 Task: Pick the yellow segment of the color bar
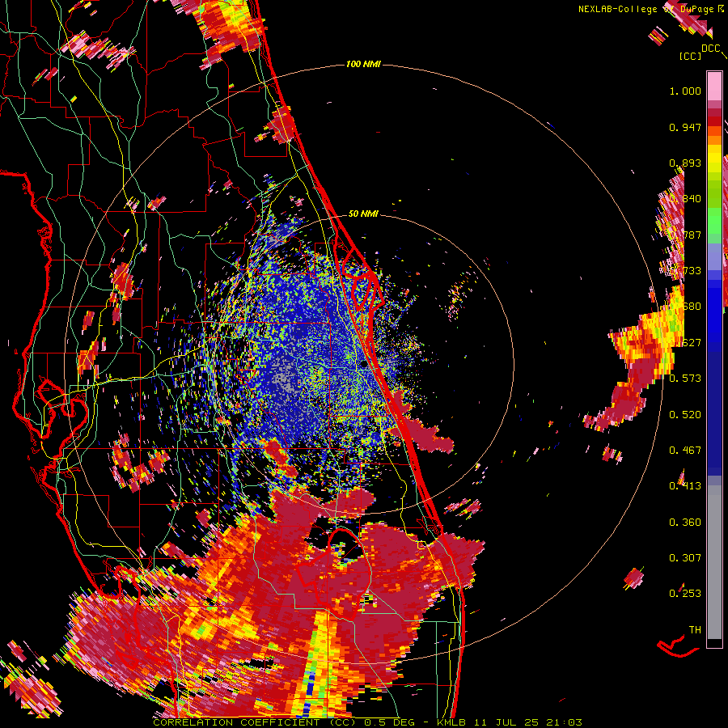[x=714, y=159]
